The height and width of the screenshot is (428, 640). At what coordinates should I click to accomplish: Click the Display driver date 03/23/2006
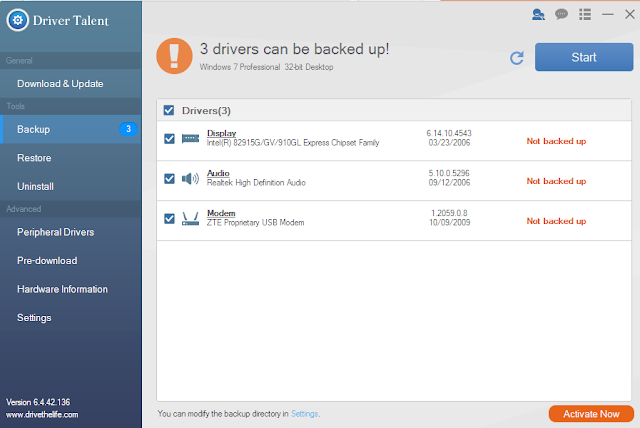click(449, 143)
